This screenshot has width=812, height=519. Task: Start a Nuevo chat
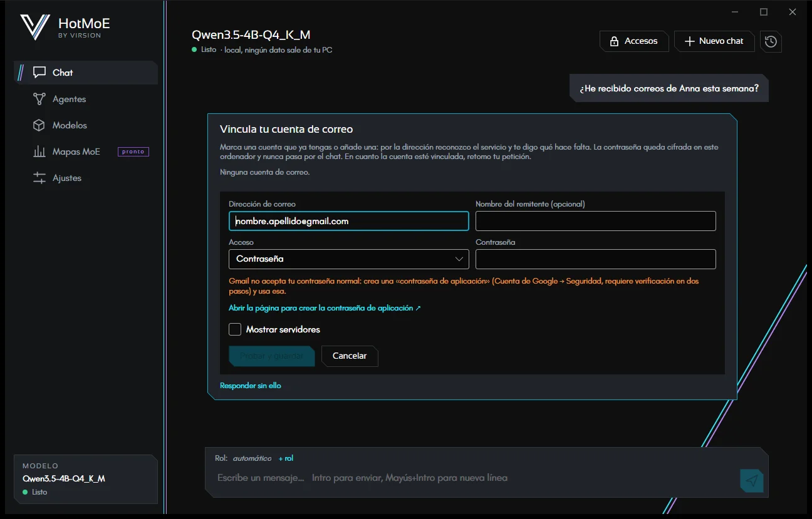(x=714, y=41)
